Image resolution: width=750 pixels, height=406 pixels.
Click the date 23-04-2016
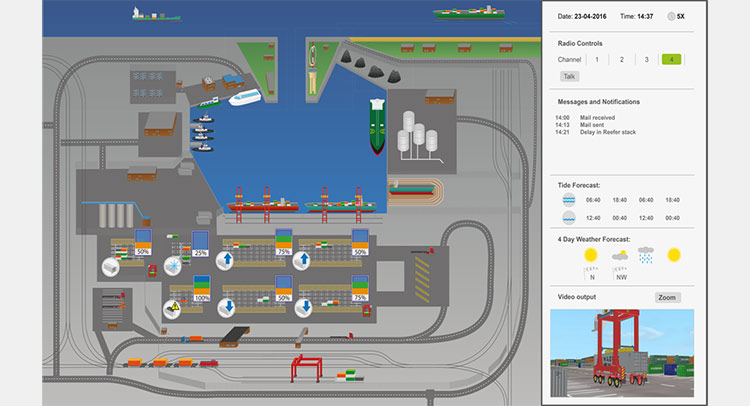click(590, 16)
